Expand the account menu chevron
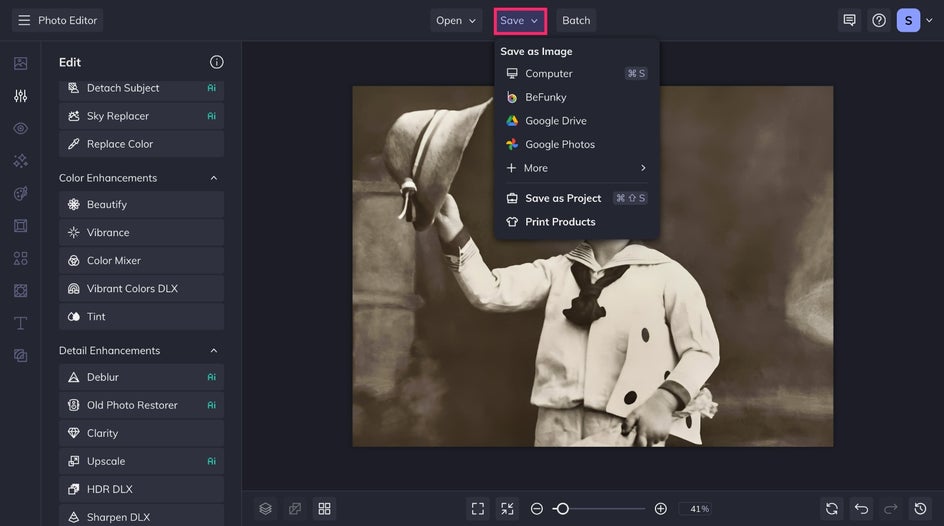This screenshot has height=526, width=944. 929,20
